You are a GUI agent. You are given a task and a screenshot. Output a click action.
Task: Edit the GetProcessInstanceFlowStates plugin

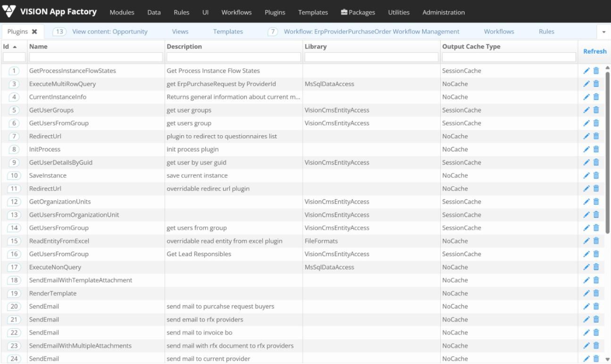pyautogui.click(x=586, y=71)
